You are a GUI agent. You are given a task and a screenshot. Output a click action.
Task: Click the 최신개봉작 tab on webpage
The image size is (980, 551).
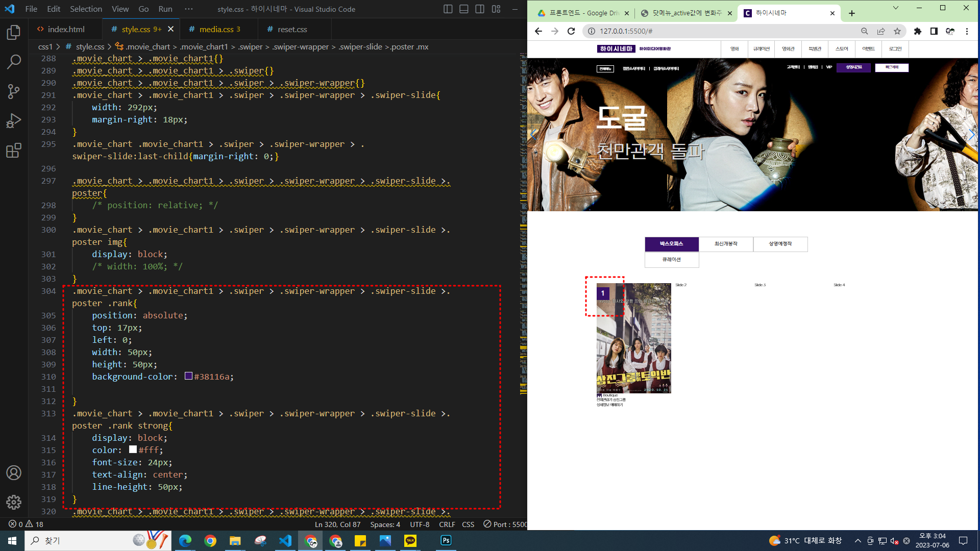[x=726, y=244]
